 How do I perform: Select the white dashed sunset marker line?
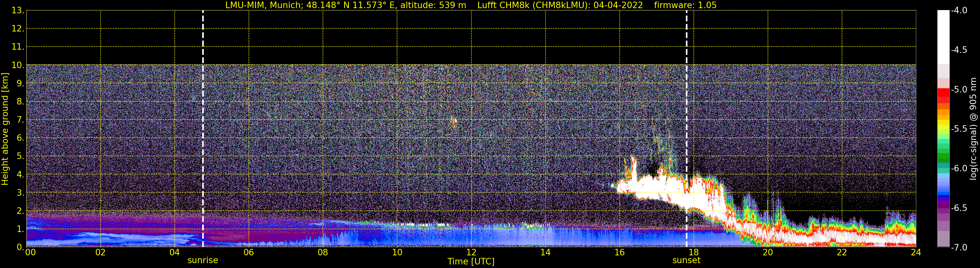point(687,129)
